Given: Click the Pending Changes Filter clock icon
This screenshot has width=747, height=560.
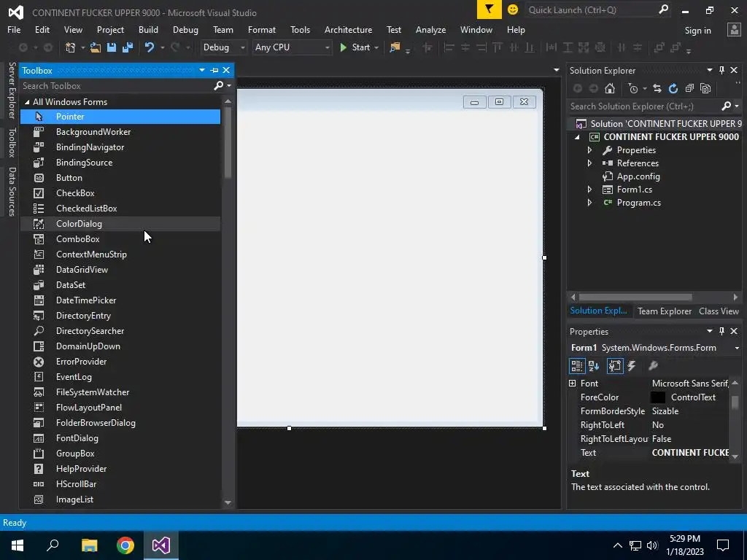Looking at the screenshot, I should click(x=633, y=88).
